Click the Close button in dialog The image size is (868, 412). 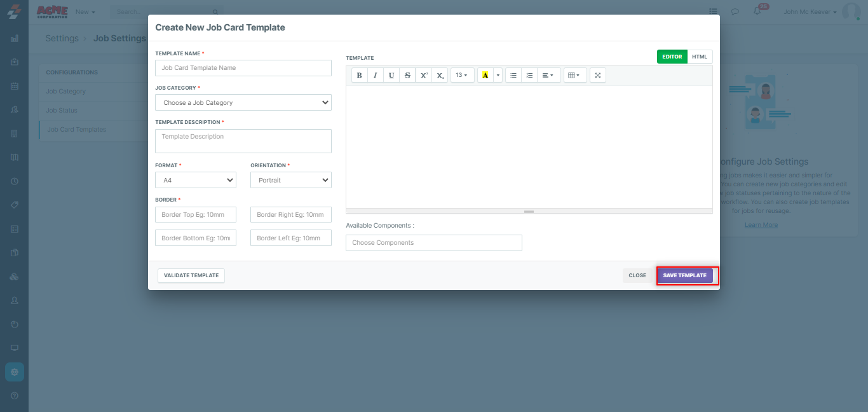click(637, 275)
